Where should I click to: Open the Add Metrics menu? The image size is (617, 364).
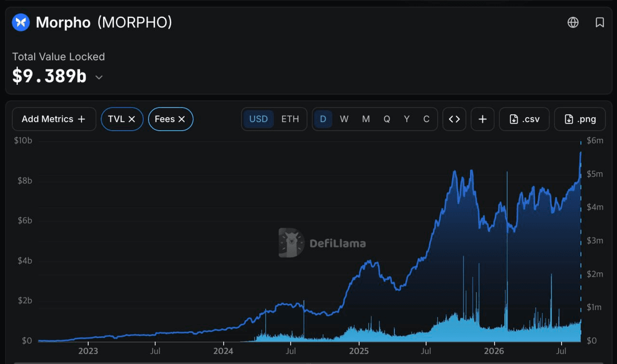(x=54, y=119)
